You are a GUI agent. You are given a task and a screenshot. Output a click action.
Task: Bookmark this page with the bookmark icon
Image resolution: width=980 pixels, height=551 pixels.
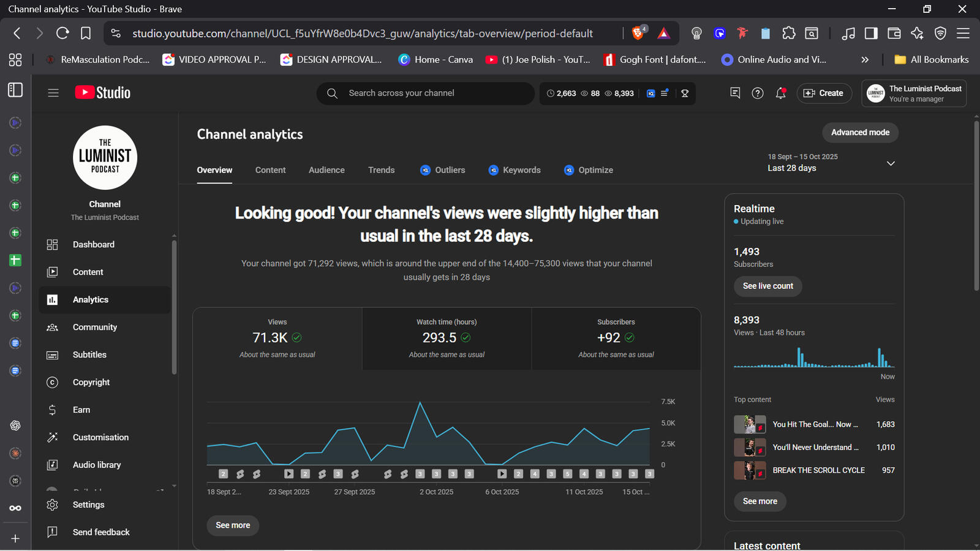pos(86,33)
